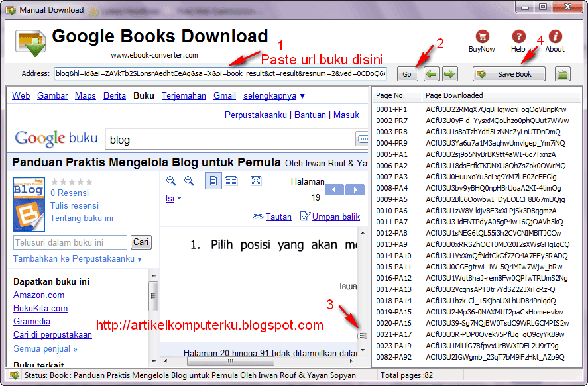Viewport: 588px width, 386px height.
Task: Open the Isi contents dropdown
Action: click(174, 198)
